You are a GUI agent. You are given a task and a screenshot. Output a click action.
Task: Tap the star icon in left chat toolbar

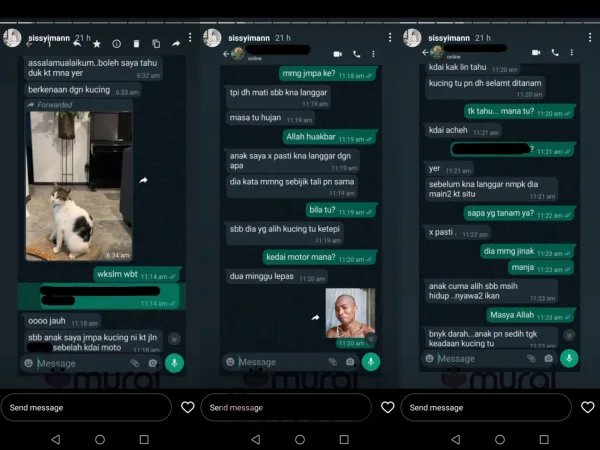click(x=97, y=44)
